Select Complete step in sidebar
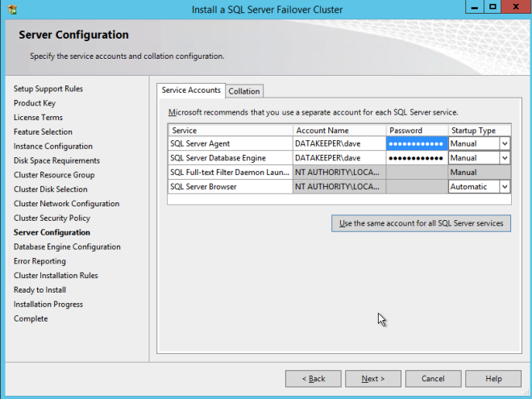This screenshot has width=532, height=399. (31, 318)
